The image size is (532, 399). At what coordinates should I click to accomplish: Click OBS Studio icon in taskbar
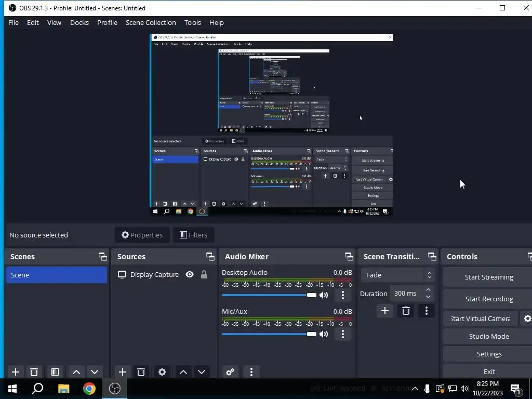pyautogui.click(x=115, y=389)
